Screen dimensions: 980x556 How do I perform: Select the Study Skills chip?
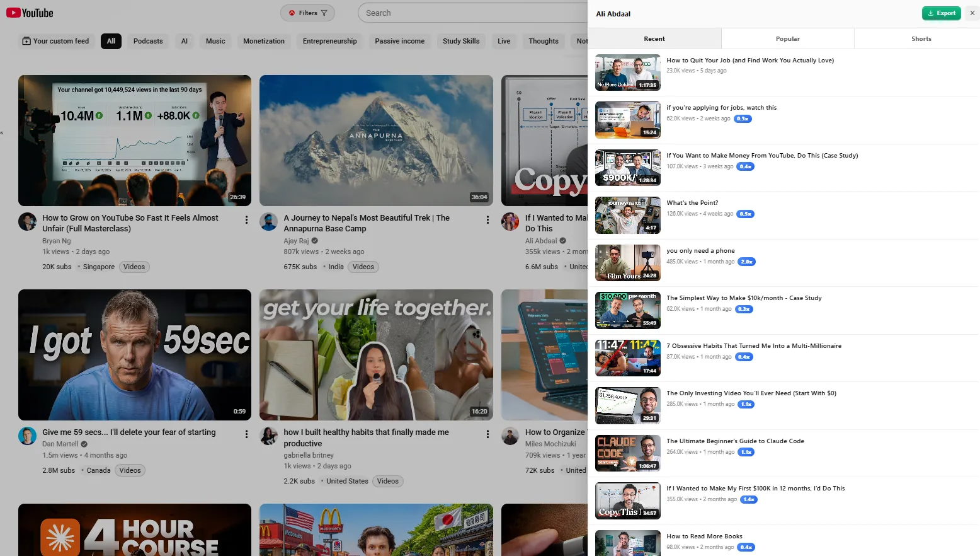pos(461,41)
